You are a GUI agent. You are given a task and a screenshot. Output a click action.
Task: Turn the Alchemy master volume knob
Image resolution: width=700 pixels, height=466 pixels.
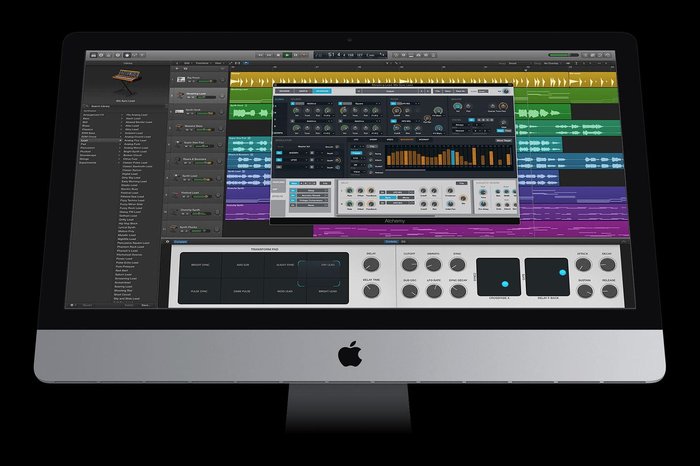tap(506, 91)
